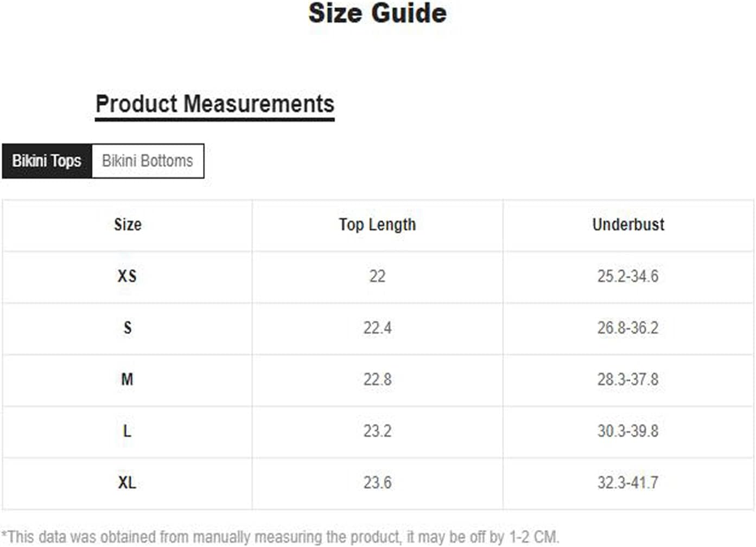The width and height of the screenshot is (756, 547).
Task: Select the S size row label
Action: click(128, 328)
